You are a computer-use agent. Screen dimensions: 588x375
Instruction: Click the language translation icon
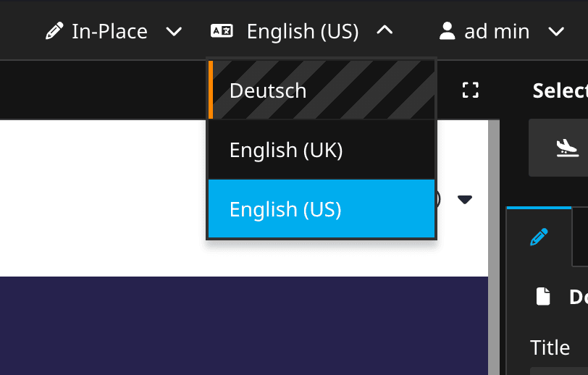pos(222,31)
